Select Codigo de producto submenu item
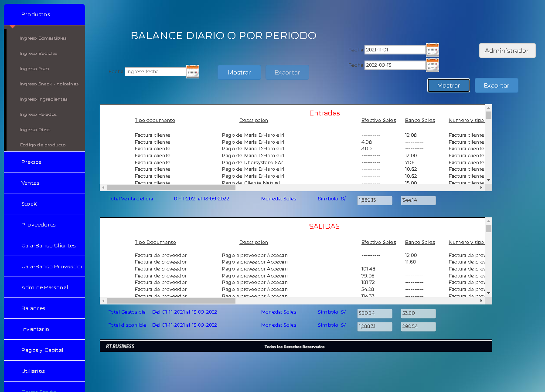The height and width of the screenshot is (392, 545). pyautogui.click(x=43, y=145)
